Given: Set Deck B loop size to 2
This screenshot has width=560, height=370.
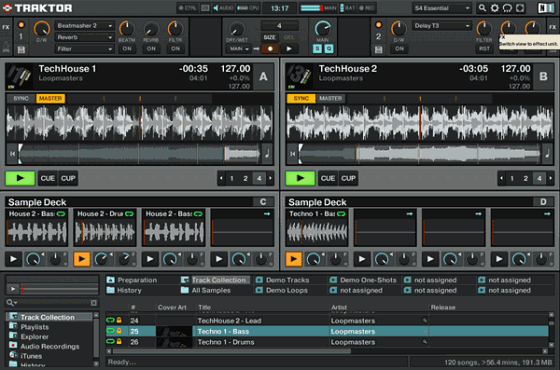Looking at the screenshot, I should click(x=525, y=178).
